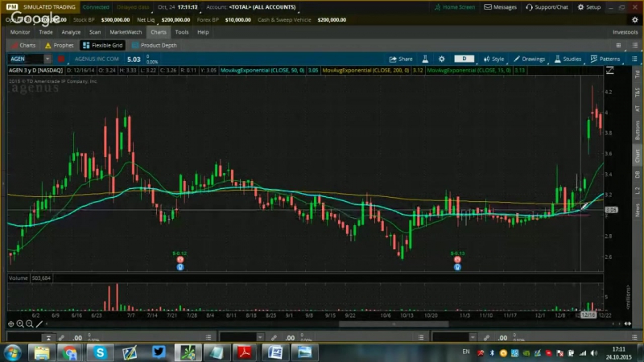
Task: Open the Monitor tab
Action: (20, 32)
